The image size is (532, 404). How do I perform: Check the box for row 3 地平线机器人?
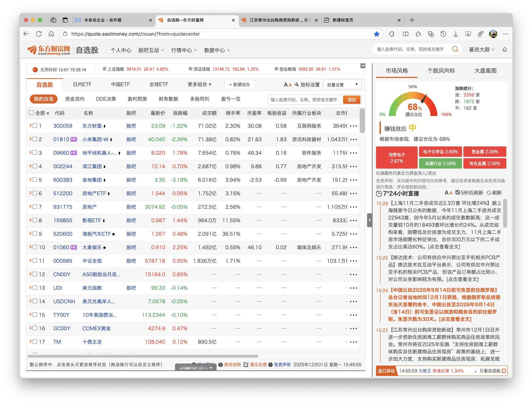35,153
